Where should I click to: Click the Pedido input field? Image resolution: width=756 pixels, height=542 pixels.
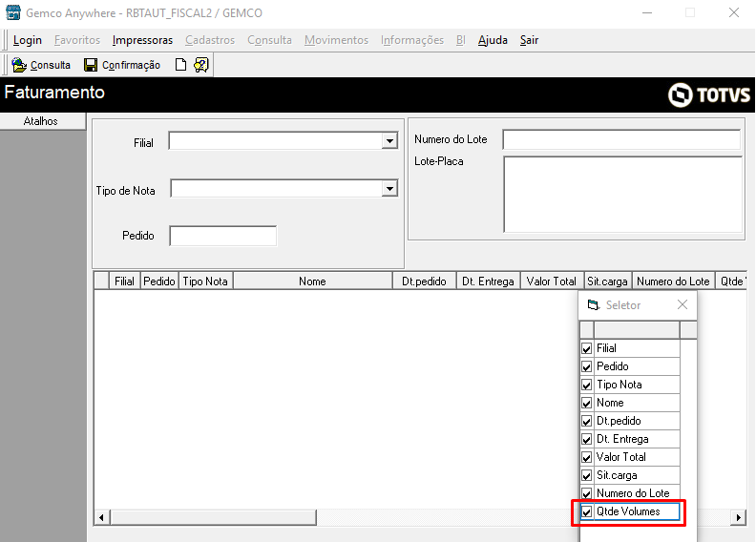223,236
